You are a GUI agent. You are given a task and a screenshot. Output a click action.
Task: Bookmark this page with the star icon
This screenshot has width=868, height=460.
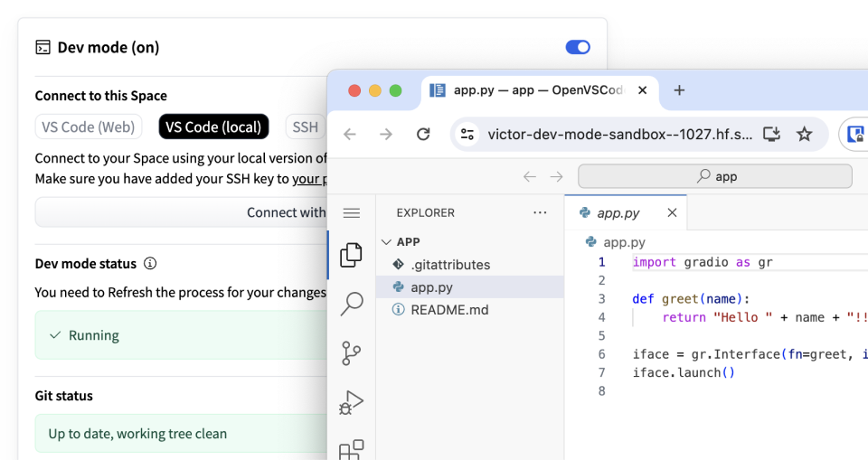(x=804, y=135)
